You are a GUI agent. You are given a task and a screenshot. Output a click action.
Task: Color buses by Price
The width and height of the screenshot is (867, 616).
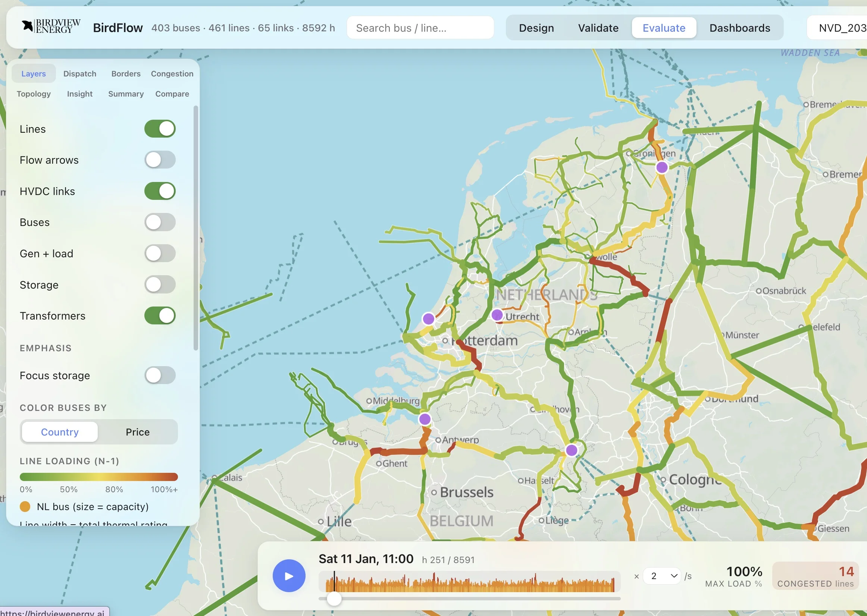pos(138,432)
